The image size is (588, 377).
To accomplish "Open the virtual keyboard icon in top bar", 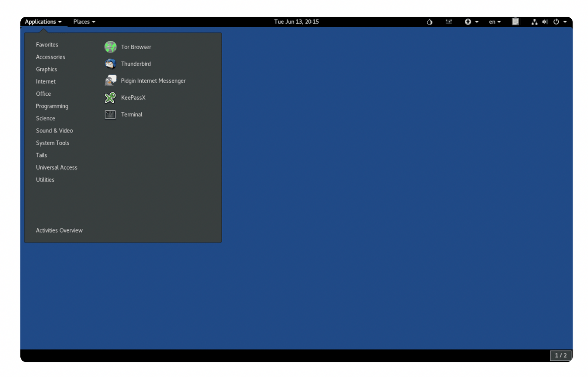I will click(x=448, y=22).
